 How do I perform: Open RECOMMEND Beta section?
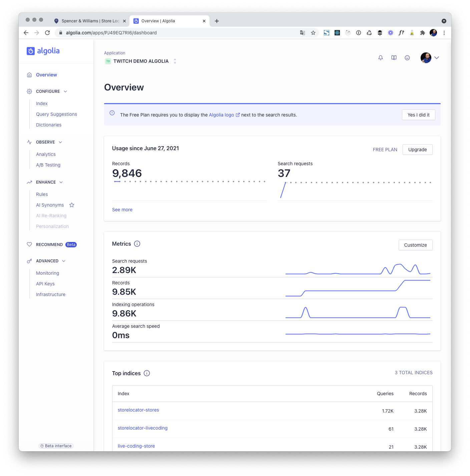[56, 244]
